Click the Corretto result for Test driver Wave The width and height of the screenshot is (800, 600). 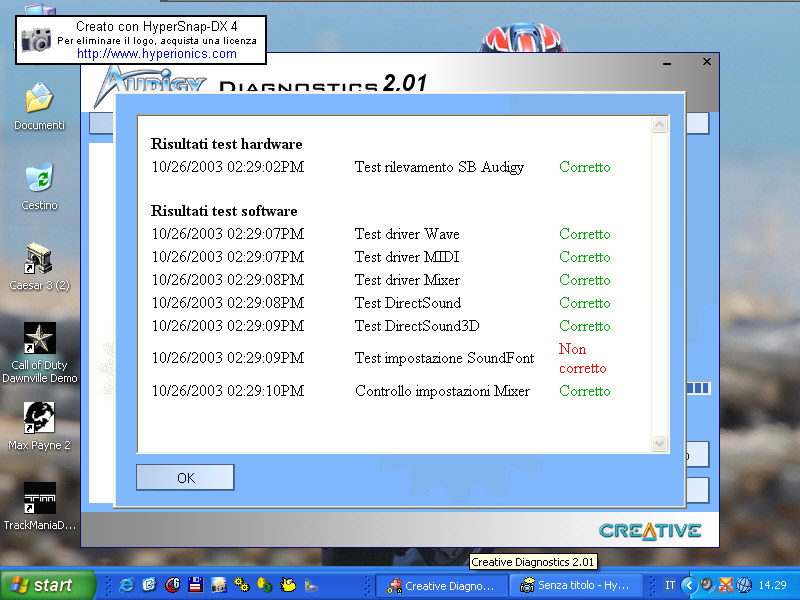pyautogui.click(x=585, y=234)
